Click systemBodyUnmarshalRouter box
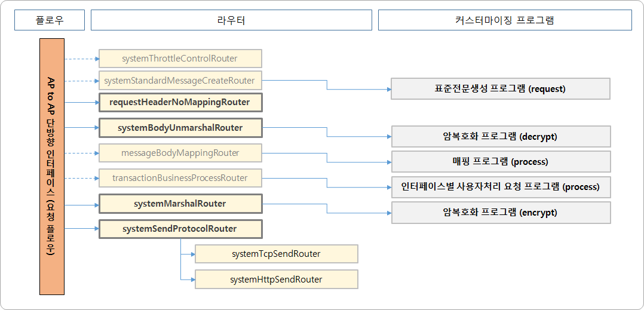The height and width of the screenshot is (310, 644). click(180, 128)
